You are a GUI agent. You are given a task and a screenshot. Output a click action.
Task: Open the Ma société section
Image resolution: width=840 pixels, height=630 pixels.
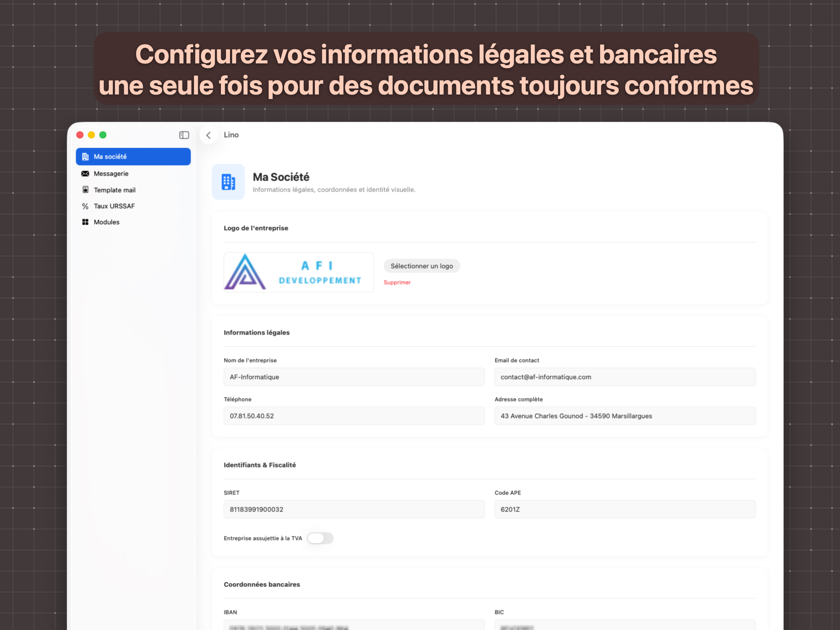133,157
